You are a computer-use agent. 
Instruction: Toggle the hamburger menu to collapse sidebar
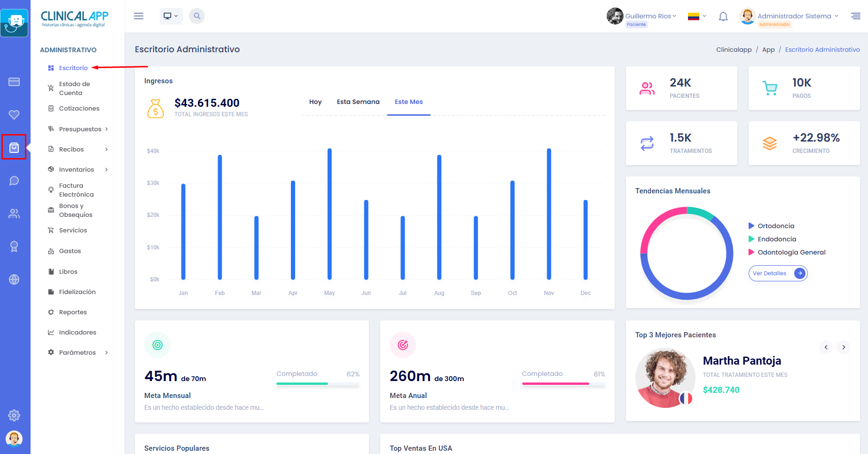point(139,16)
